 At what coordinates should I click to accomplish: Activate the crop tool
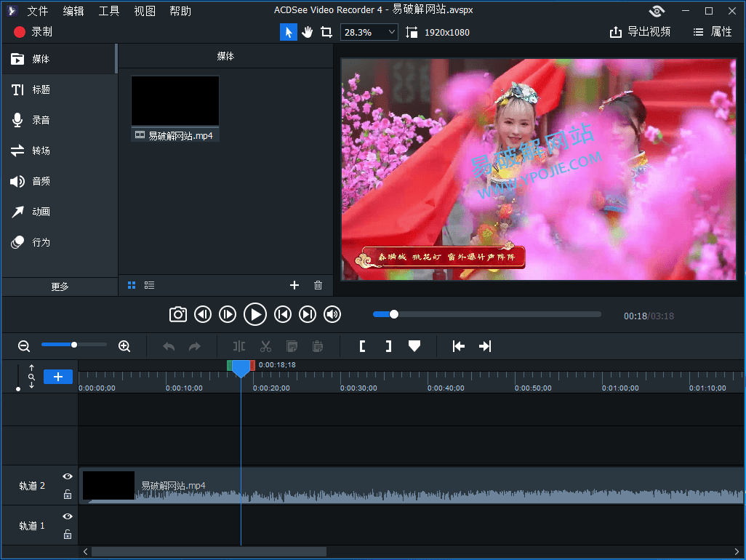326,32
